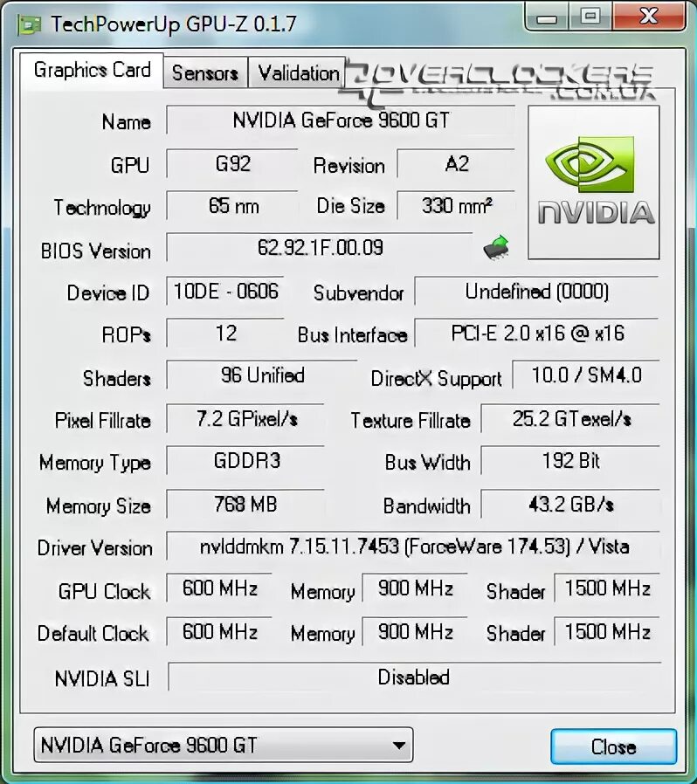Click the 'ROPs' label
This screenshot has height=784, width=697.
[x=126, y=335]
